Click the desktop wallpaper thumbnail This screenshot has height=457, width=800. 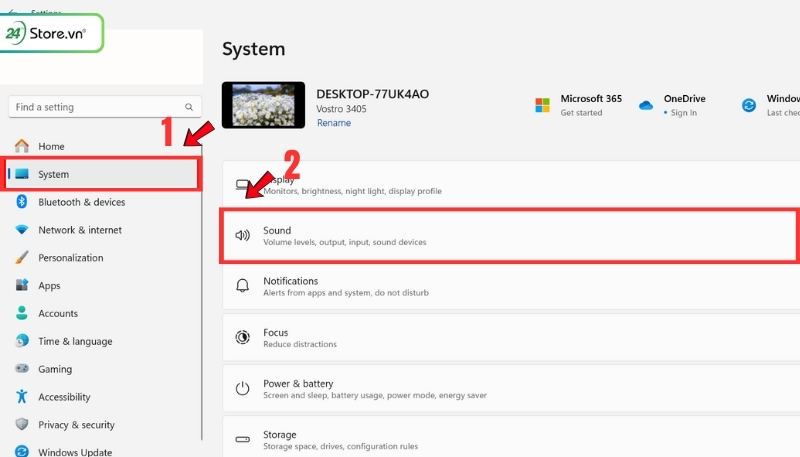pyautogui.click(x=263, y=105)
